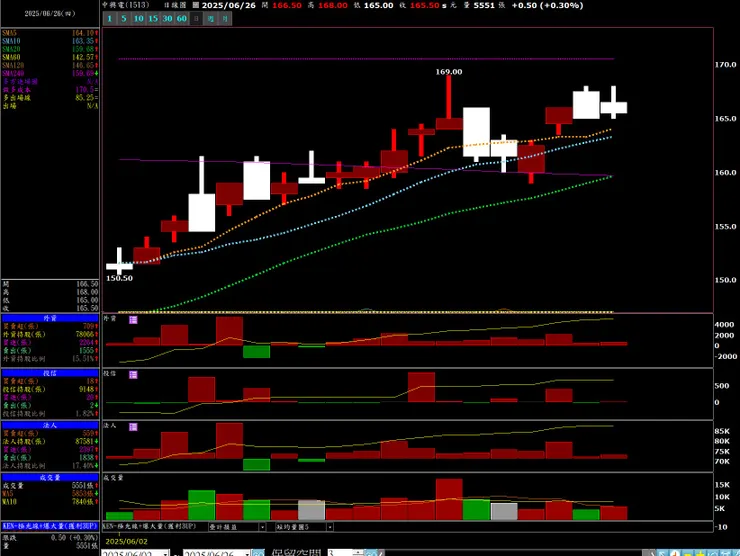
Task: Select the daily (日) chart period
Action: [196, 19]
